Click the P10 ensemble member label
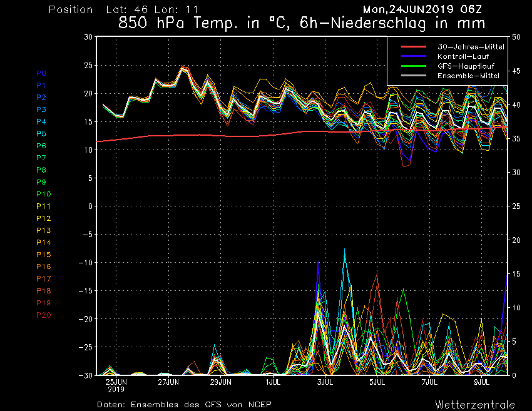This screenshot has width=532, height=411. 44,194
